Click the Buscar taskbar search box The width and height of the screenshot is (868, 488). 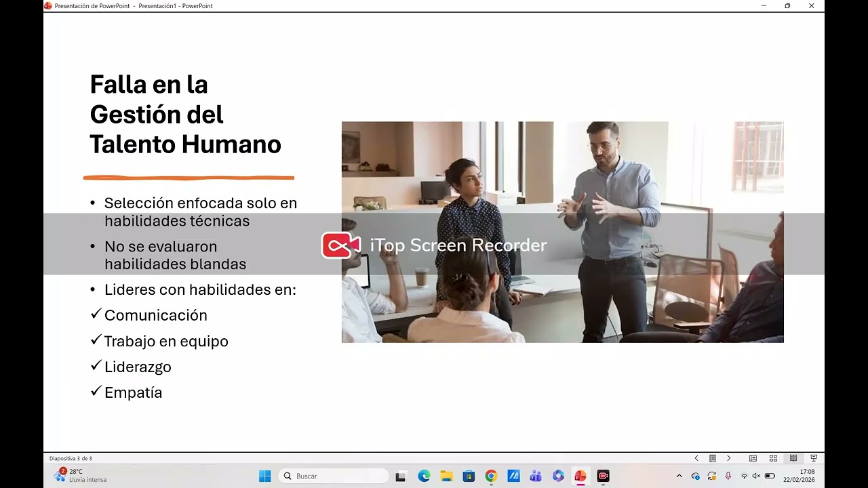point(334,476)
